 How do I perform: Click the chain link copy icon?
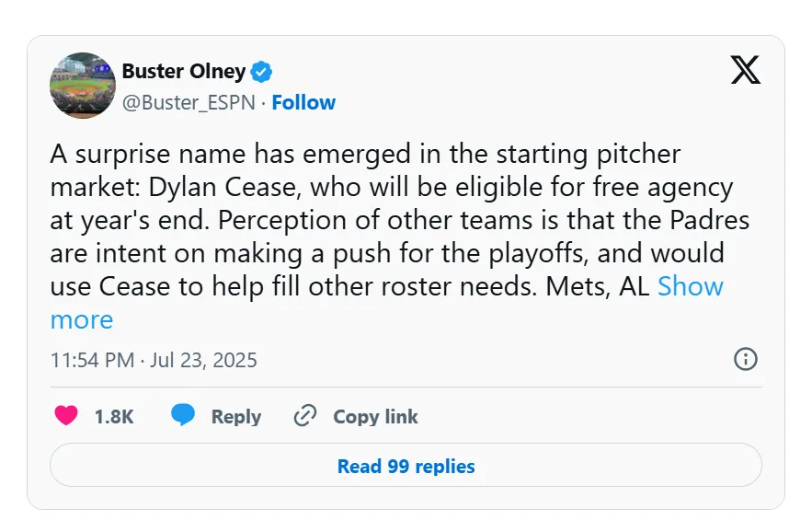pos(305,416)
